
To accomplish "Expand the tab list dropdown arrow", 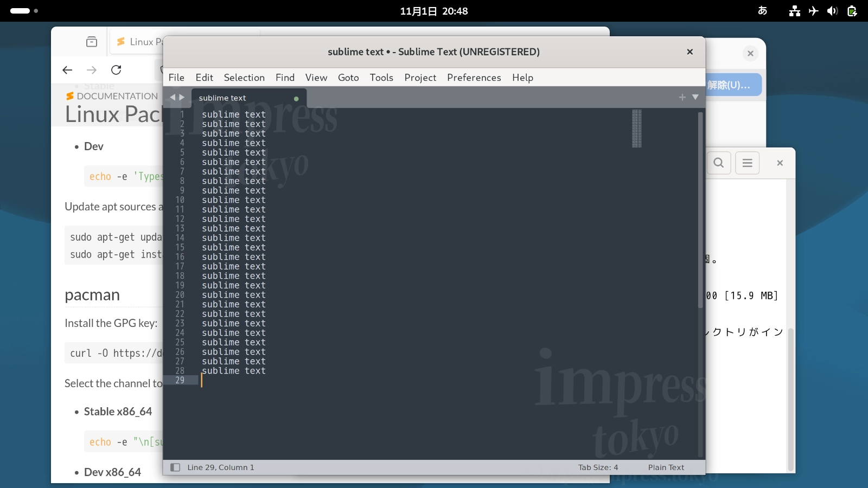I will coord(695,97).
